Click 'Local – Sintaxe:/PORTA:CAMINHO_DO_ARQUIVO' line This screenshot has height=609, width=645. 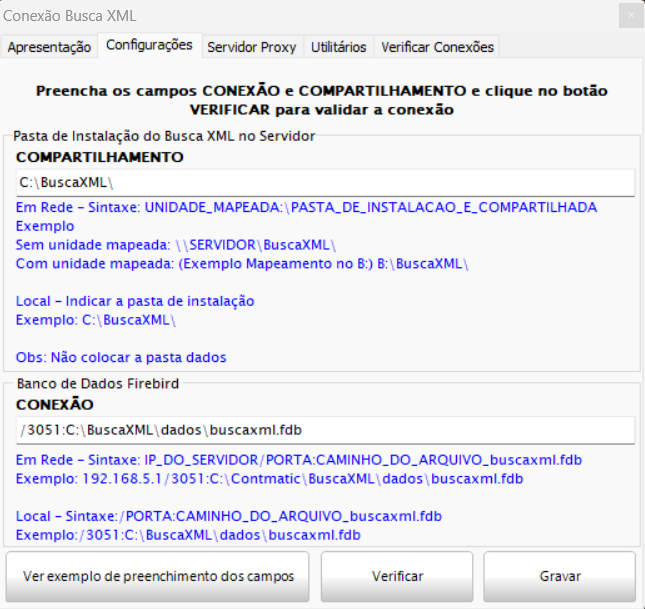[x=229, y=516]
